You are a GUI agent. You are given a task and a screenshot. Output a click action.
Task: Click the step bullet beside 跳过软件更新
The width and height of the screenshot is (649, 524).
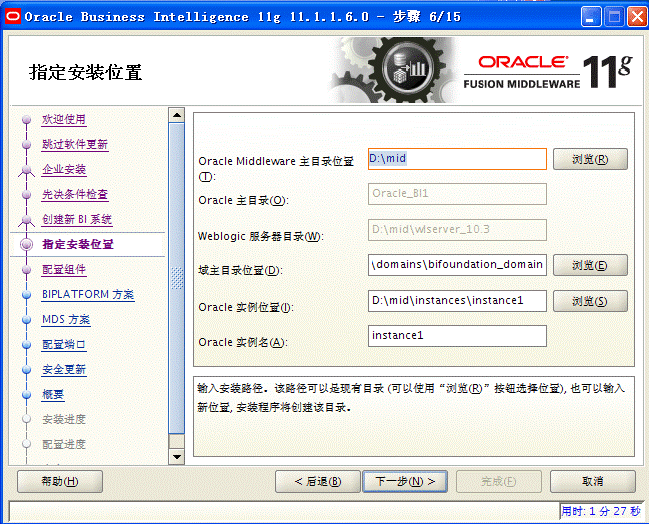26,144
